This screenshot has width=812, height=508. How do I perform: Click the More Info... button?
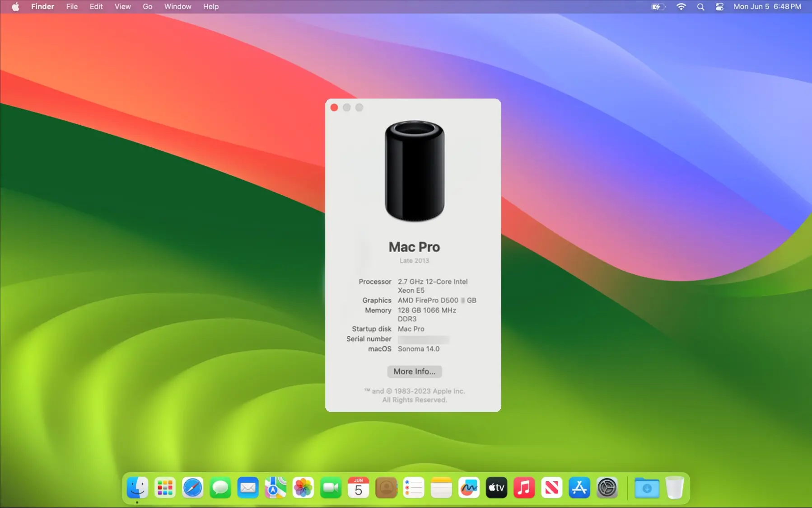pos(414,372)
